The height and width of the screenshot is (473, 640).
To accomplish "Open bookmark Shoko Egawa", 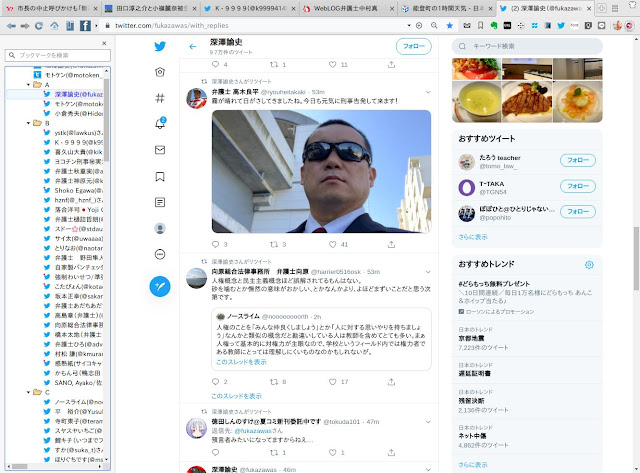I will pyautogui.click(x=73, y=191).
